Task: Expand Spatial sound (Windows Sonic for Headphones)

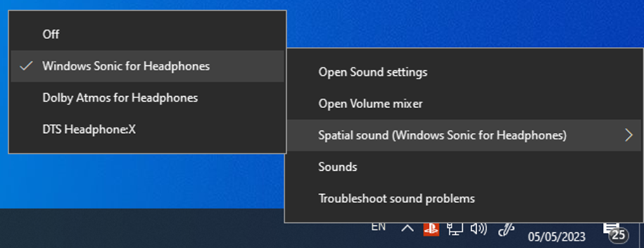Action: point(464,135)
